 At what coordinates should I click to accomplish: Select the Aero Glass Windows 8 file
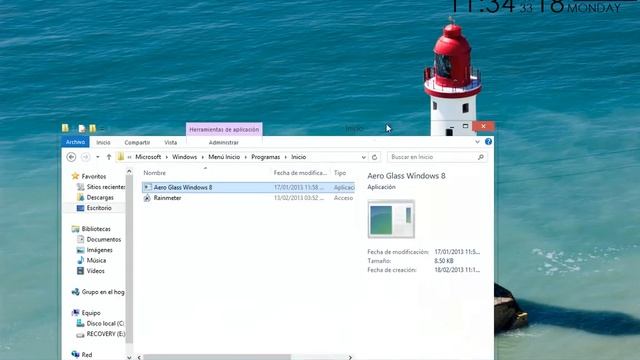(249, 187)
